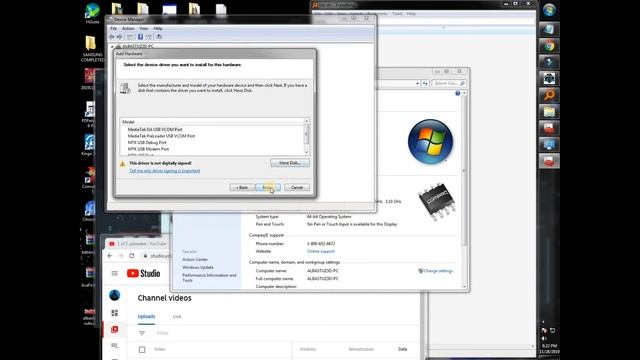
Task: Click the model list scroll-down arrow
Action: (307, 152)
